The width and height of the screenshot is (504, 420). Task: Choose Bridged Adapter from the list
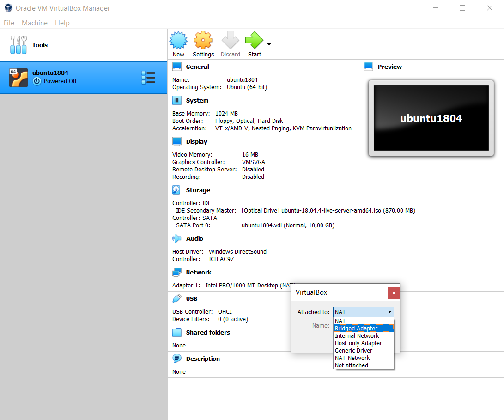tap(356, 328)
